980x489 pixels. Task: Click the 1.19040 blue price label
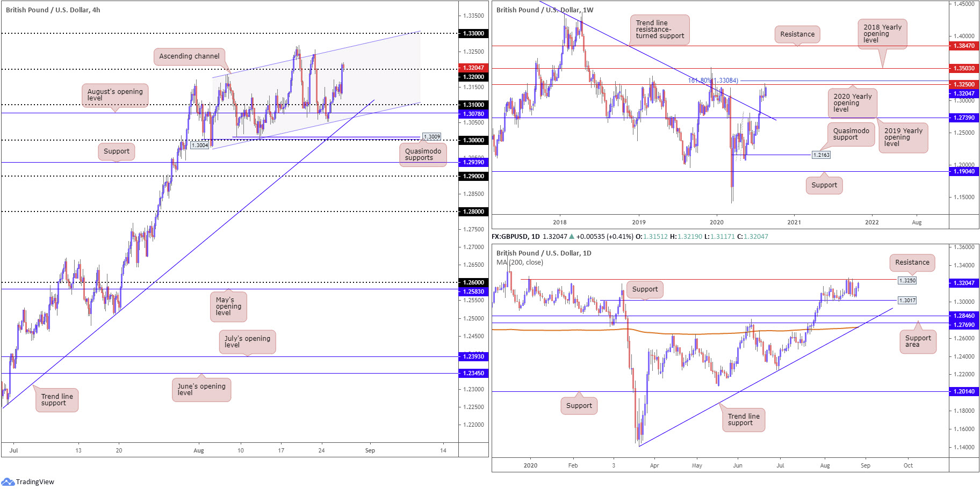(964, 171)
